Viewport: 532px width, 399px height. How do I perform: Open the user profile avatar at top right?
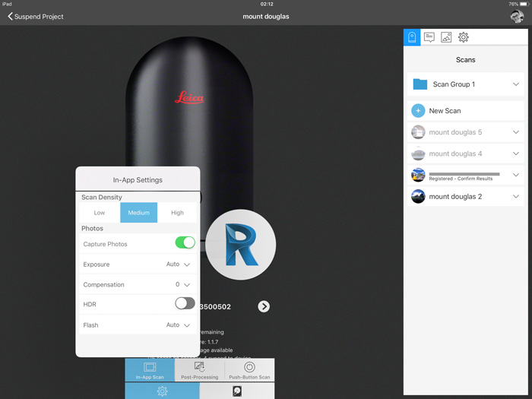pyautogui.click(x=517, y=16)
